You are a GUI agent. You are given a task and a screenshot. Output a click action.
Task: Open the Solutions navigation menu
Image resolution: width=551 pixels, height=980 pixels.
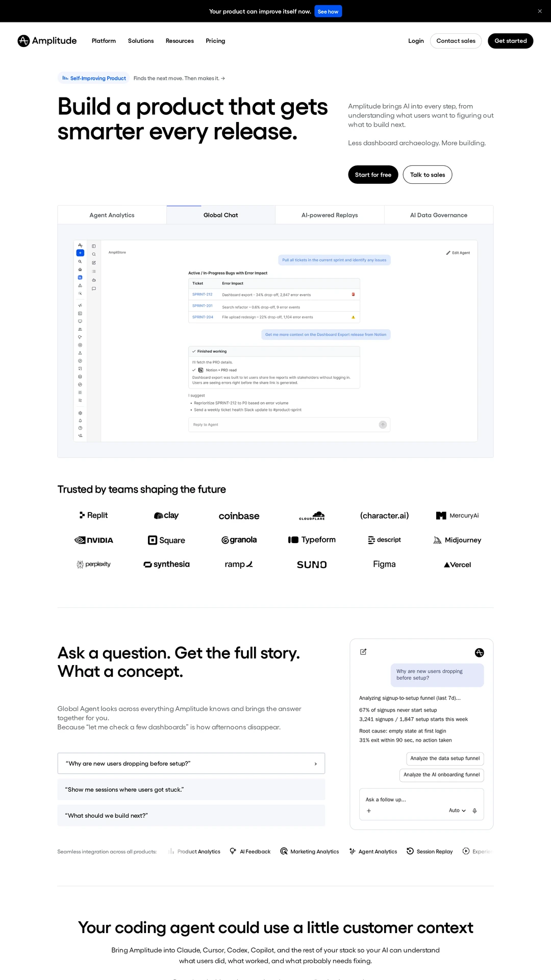click(141, 41)
